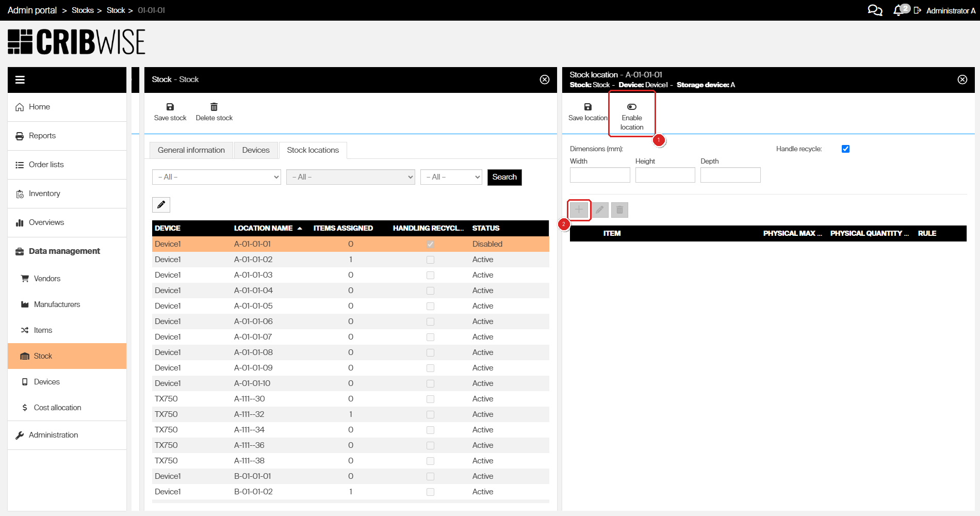This screenshot has height=516, width=980.
Task: Click the Save stock icon
Action: pos(170,107)
